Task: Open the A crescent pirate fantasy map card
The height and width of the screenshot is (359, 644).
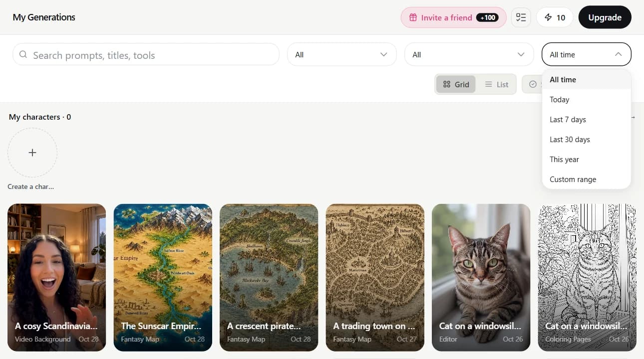Action: point(269,277)
